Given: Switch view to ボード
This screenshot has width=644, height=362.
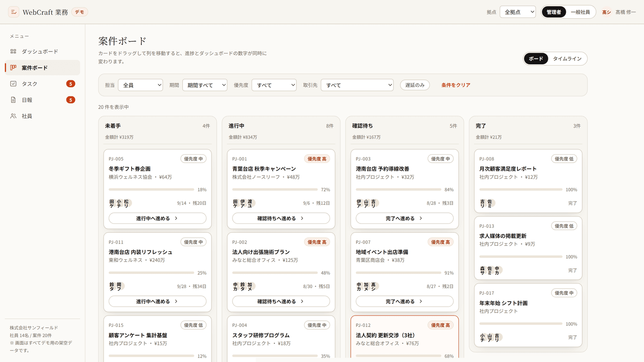Looking at the screenshot, I should (536, 59).
